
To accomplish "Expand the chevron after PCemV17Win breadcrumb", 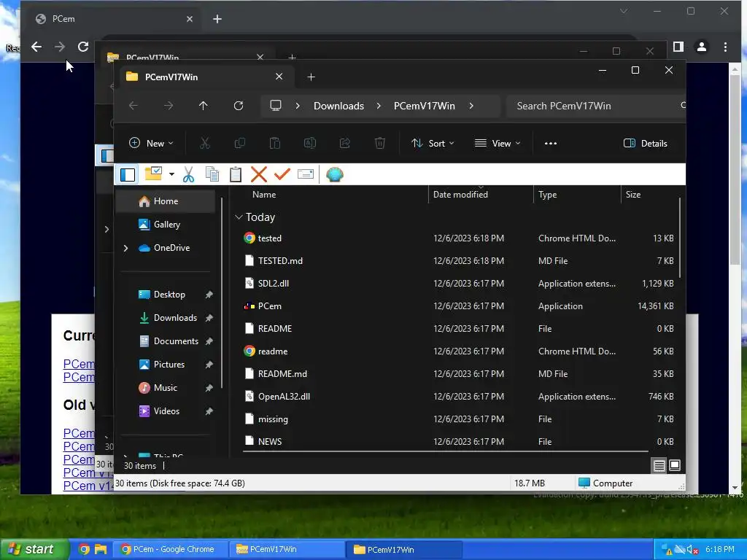I will [471, 106].
